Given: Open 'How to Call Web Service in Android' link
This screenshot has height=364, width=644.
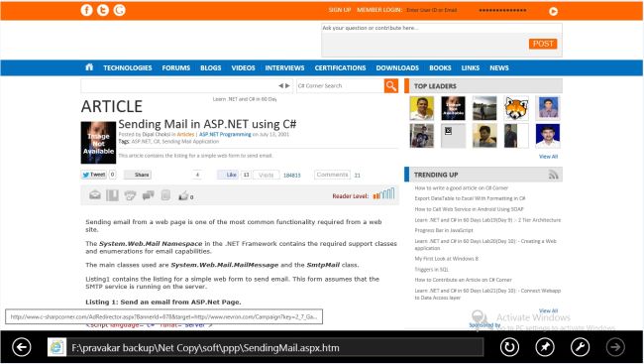Looking at the screenshot, I should (x=469, y=209).
